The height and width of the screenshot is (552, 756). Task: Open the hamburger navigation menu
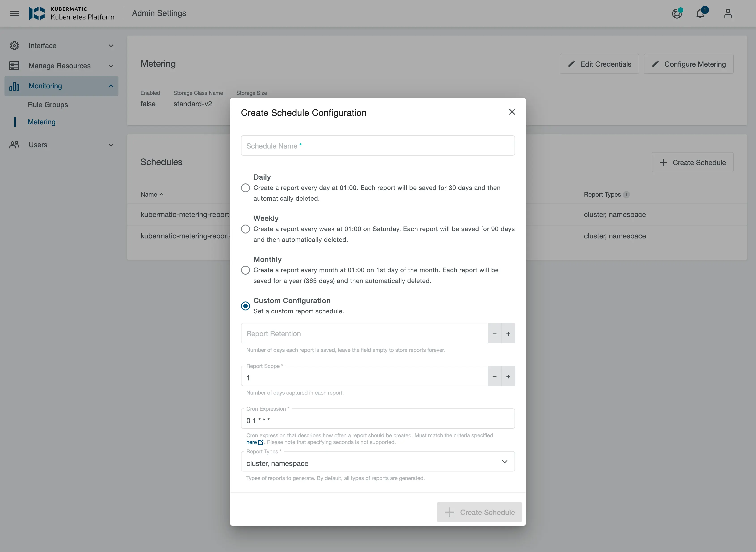[14, 13]
